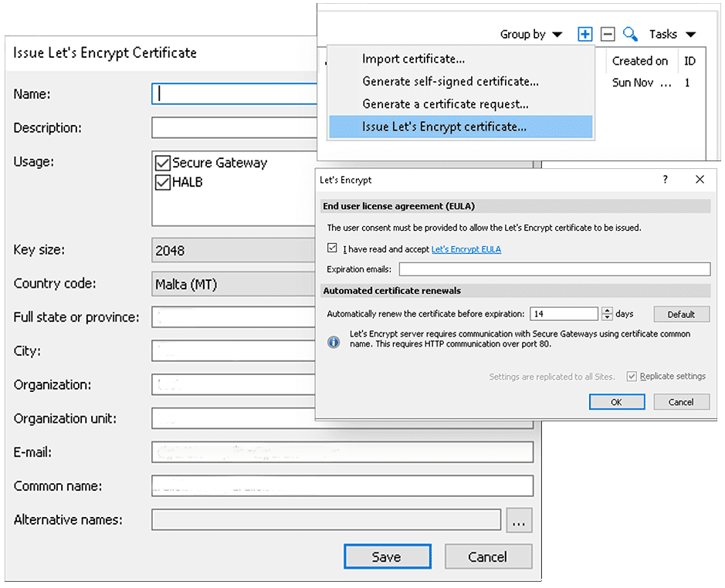The height and width of the screenshot is (588, 725).
Task: Click the blue plus add icon
Action: (x=585, y=34)
